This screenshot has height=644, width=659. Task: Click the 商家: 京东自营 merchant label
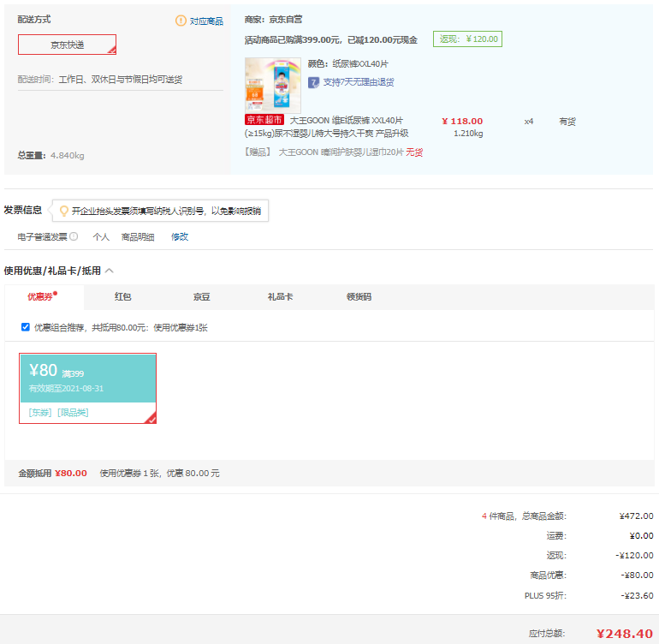tap(273, 20)
